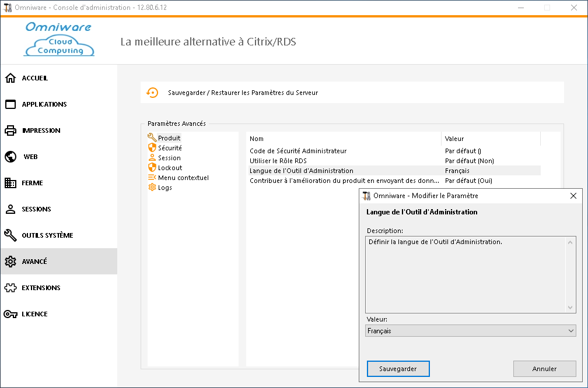Click the Ferme building icon
The height and width of the screenshot is (388, 588).
click(x=10, y=183)
